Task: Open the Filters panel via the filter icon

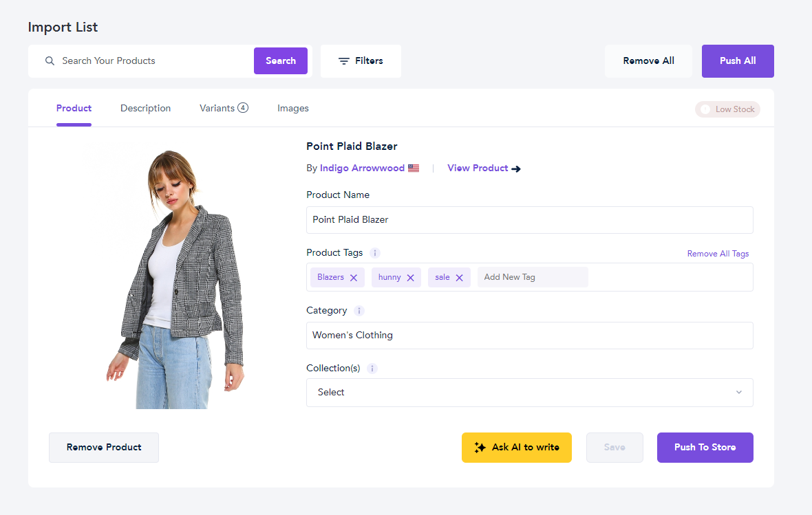Action: click(x=344, y=61)
